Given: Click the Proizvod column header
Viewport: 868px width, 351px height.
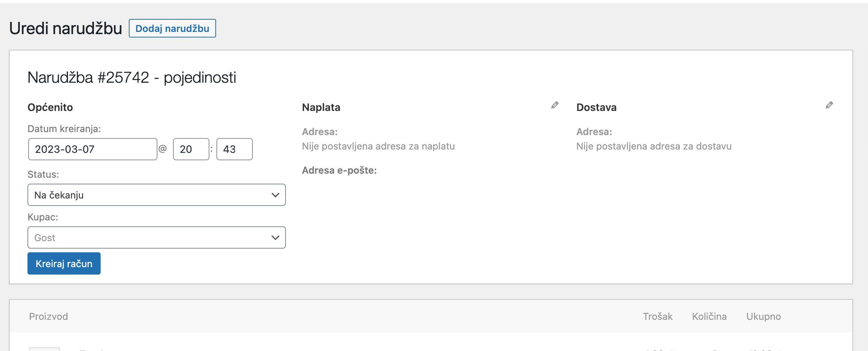Looking at the screenshot, I should [x=49, y=316].
